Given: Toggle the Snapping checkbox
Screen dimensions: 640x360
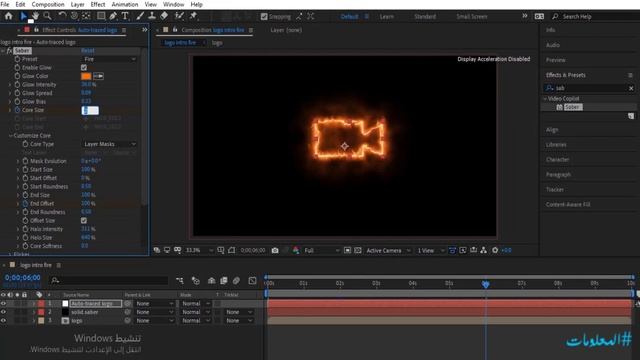Looking at the screenshot, I should pyautogui.click(x=264, y=17).
